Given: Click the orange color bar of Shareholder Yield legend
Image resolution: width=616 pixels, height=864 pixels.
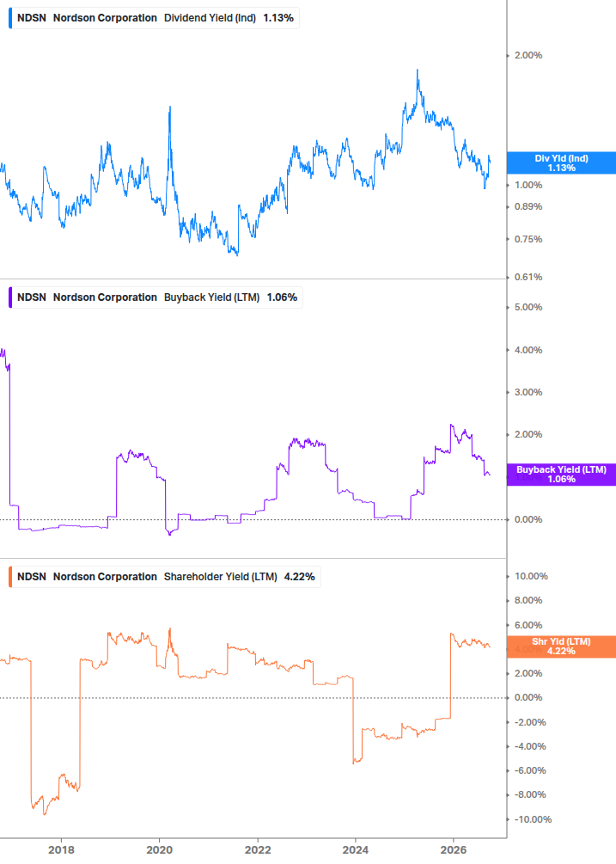Looking at the screenshot, I should tap(10, 577).
